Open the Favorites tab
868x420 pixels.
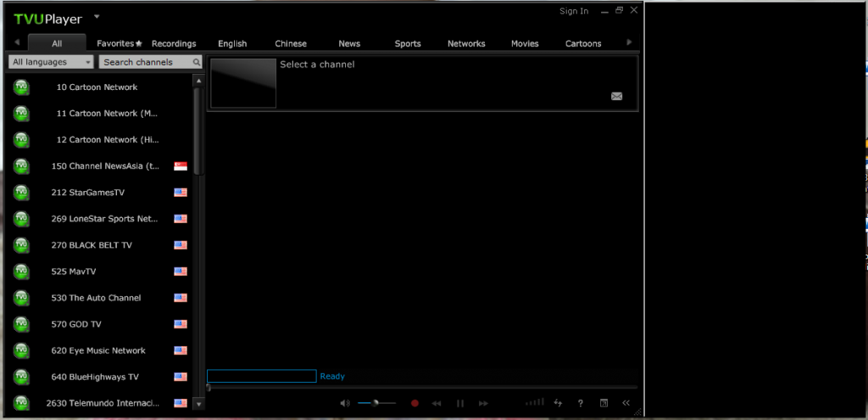pyautogui.click(x=120, y=43)
